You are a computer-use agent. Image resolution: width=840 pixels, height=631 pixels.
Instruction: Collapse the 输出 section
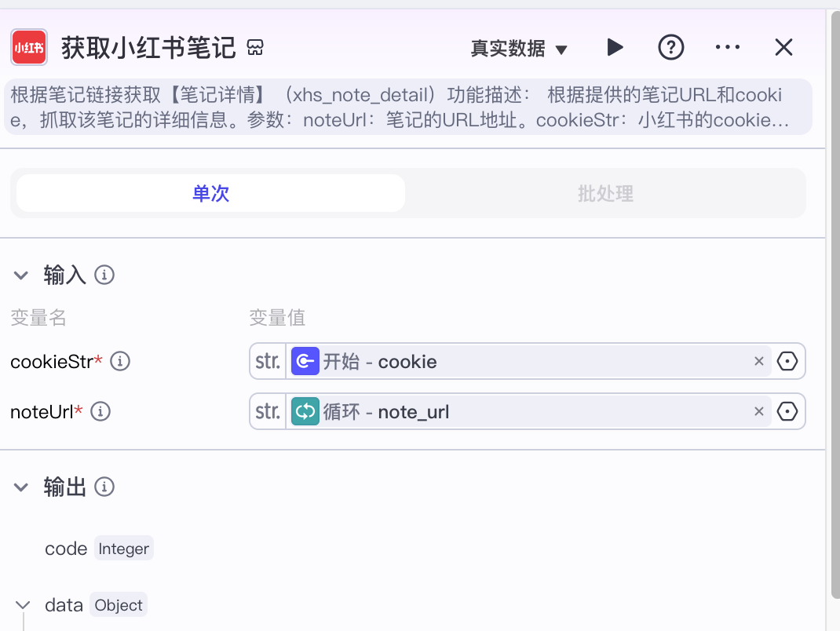[21, 487]
